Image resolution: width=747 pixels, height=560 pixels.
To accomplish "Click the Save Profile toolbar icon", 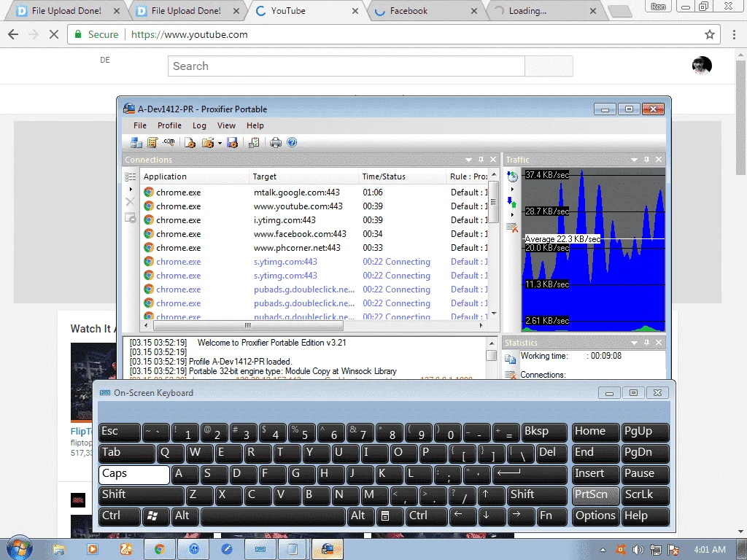I will click(x=232, y=142).
